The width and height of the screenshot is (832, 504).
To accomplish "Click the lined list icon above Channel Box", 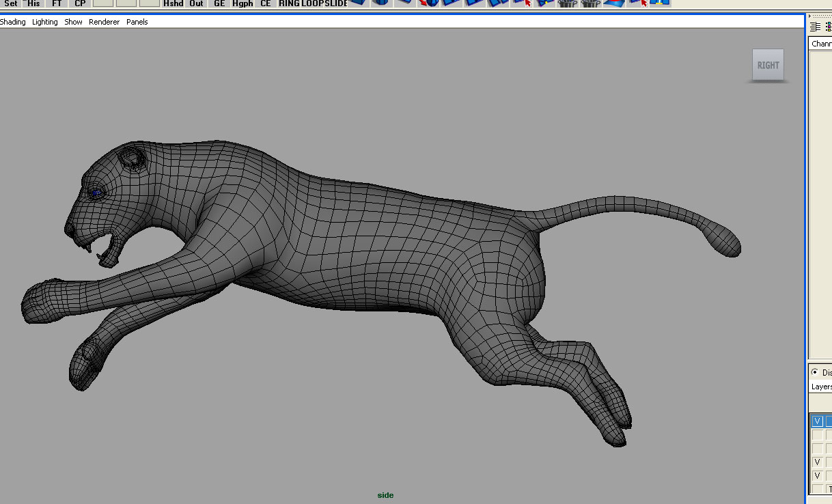I will 815,27.
